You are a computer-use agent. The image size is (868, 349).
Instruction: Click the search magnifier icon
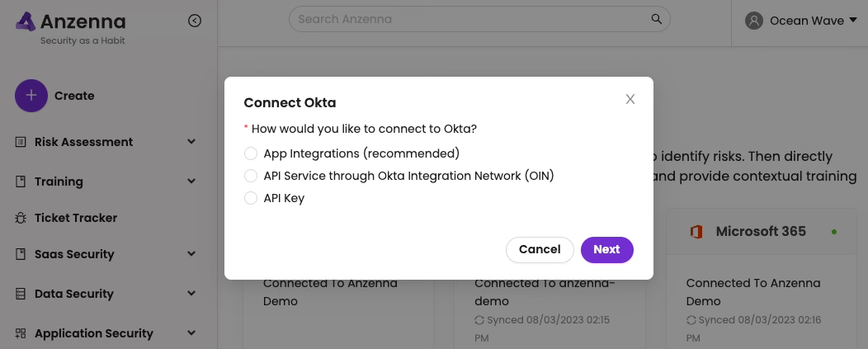(x=657, y=19)
